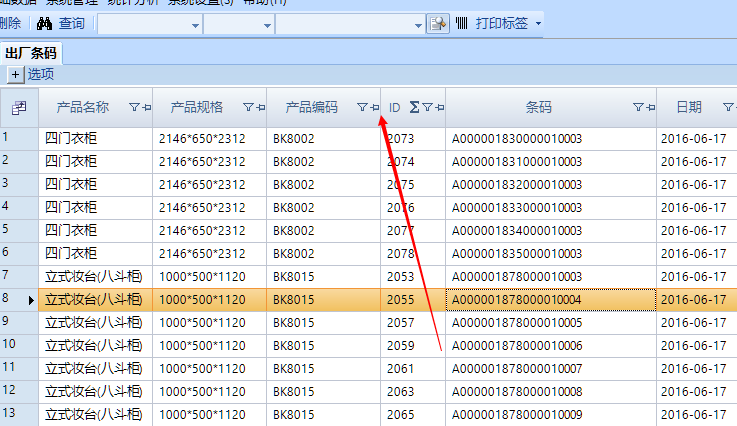The height and width of the screenshot is (426, 737).
Task: Click the Sigma summary icon in ID column
Action: click(414, 107)
